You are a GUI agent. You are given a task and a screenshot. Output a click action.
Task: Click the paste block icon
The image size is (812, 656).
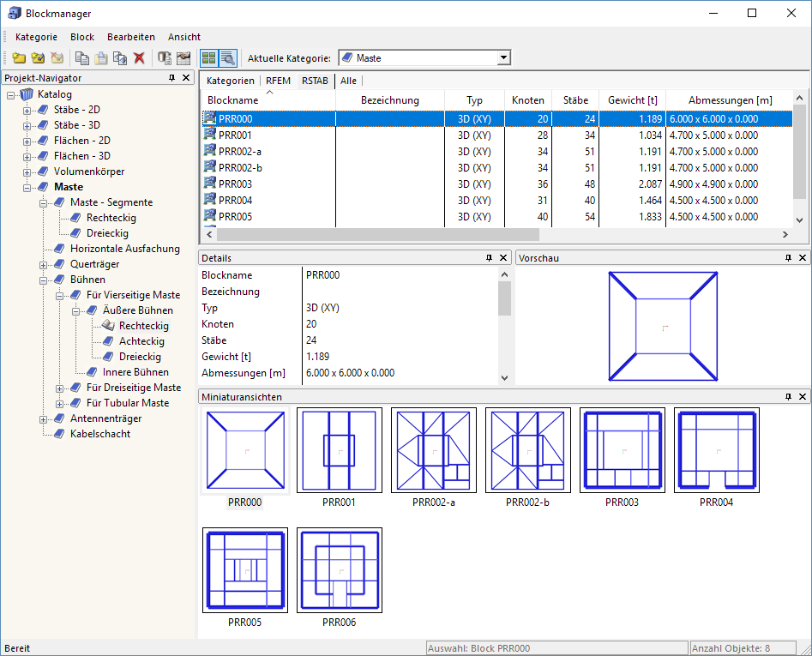point(101,58)
